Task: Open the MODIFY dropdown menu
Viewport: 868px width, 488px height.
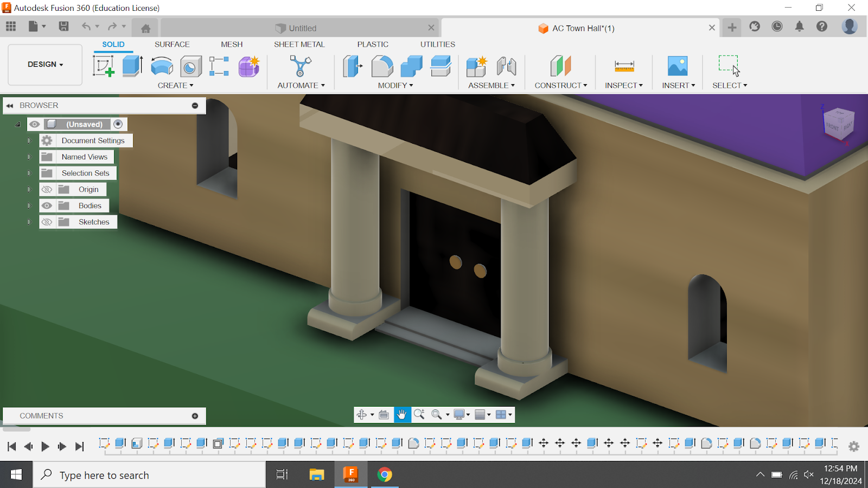Action: pos(395,85)
